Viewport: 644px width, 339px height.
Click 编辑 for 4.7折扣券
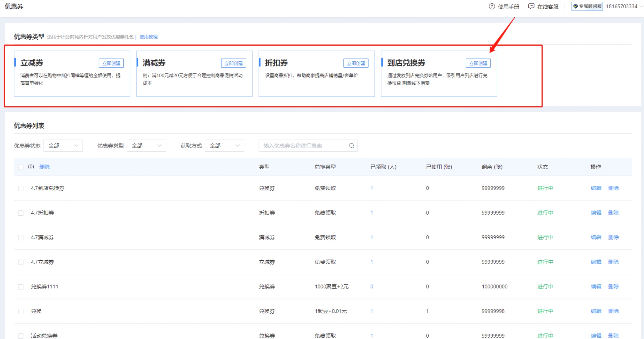(596, 213)
